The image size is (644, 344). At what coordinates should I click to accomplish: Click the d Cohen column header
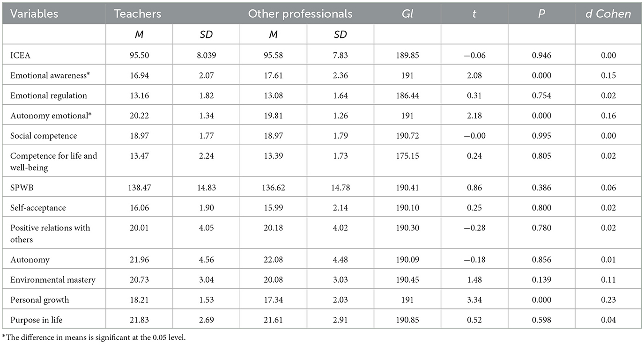(609, 14)
